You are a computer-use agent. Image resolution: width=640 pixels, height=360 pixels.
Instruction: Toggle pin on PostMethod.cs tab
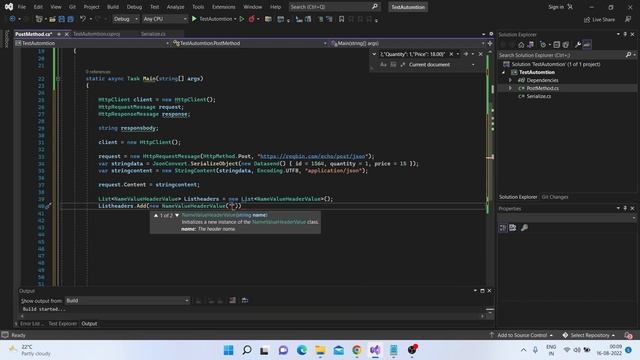click(59, 34)
